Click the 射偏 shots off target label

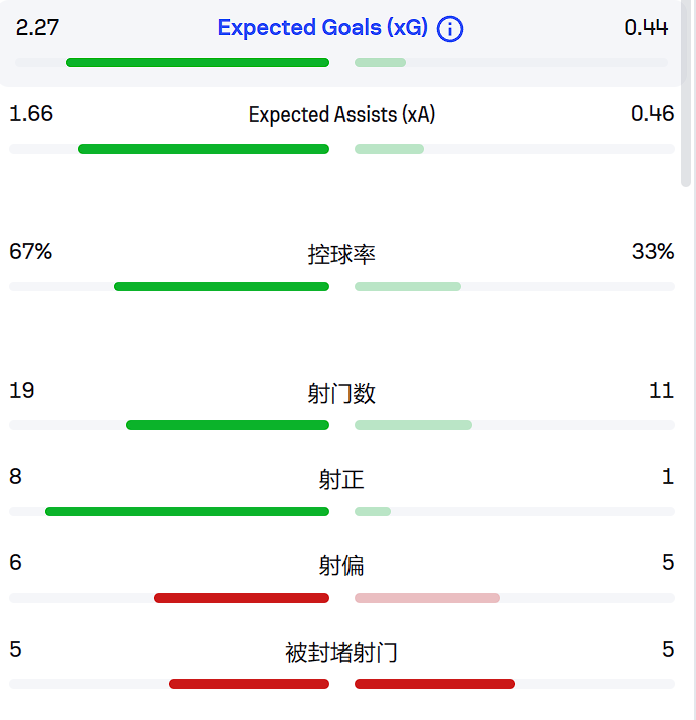342,566
